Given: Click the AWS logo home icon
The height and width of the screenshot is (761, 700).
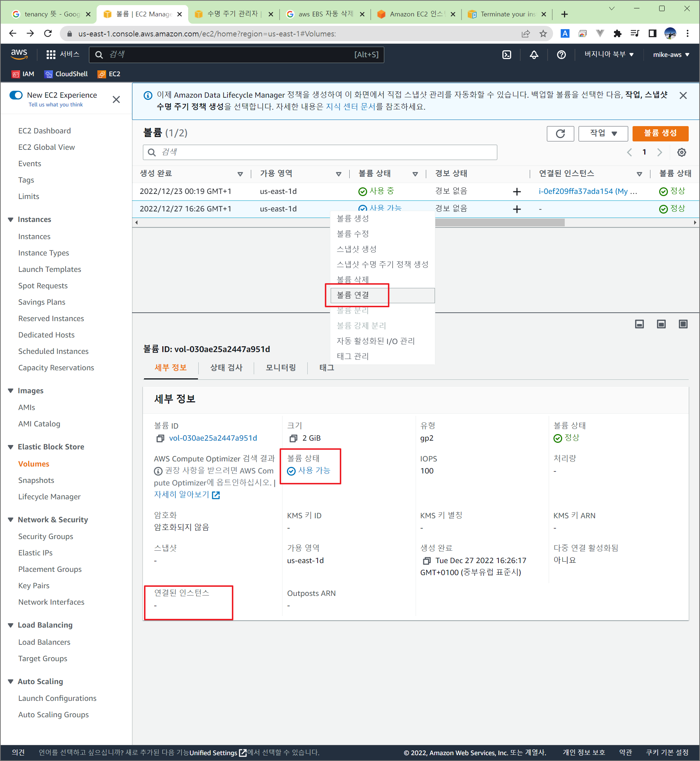Looking at the screenshot, I should (19, 55).
